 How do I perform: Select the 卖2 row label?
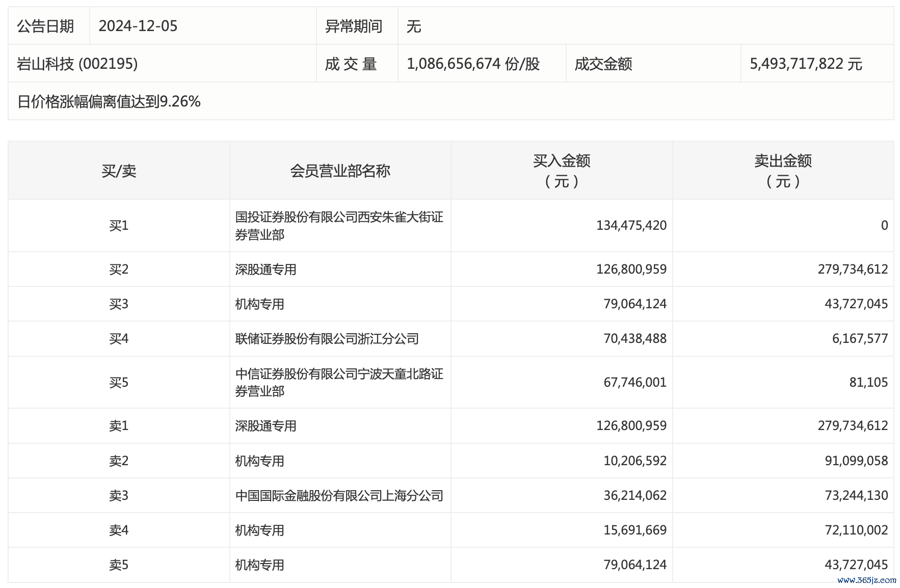(119, 461)
